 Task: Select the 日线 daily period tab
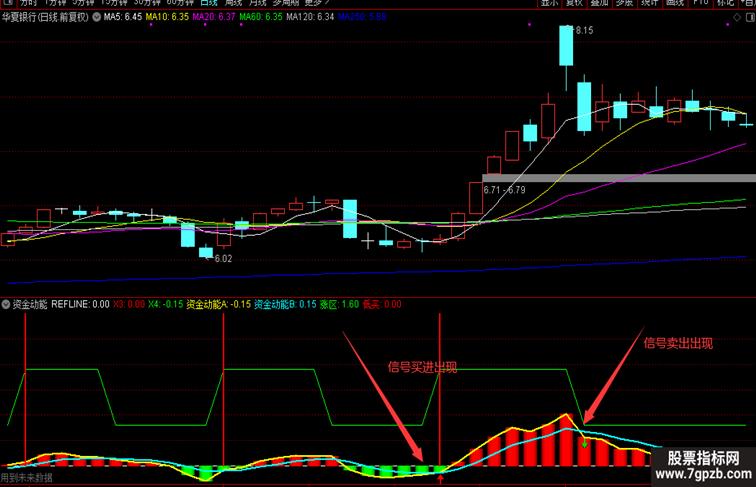pos(209,3)
